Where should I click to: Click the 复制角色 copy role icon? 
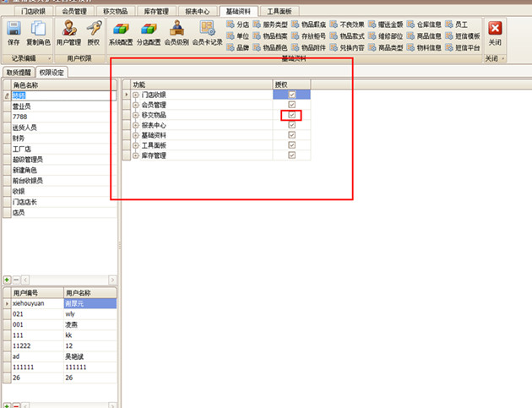pos(38,30)
